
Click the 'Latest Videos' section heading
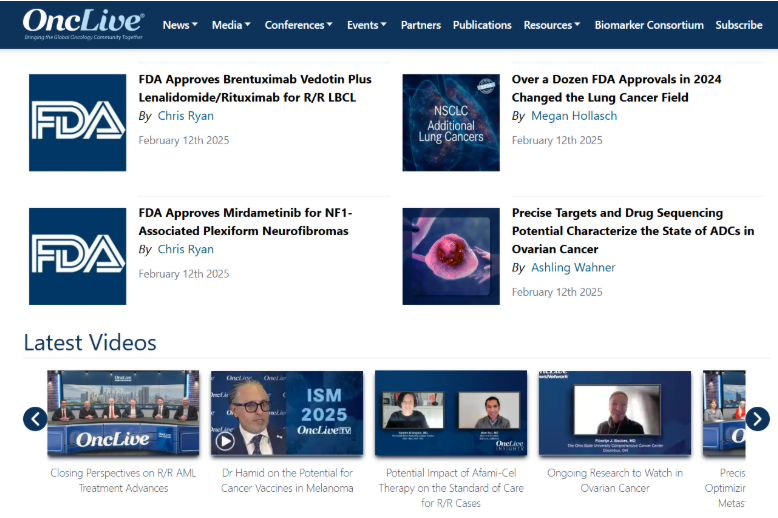[x=90, y=342]
